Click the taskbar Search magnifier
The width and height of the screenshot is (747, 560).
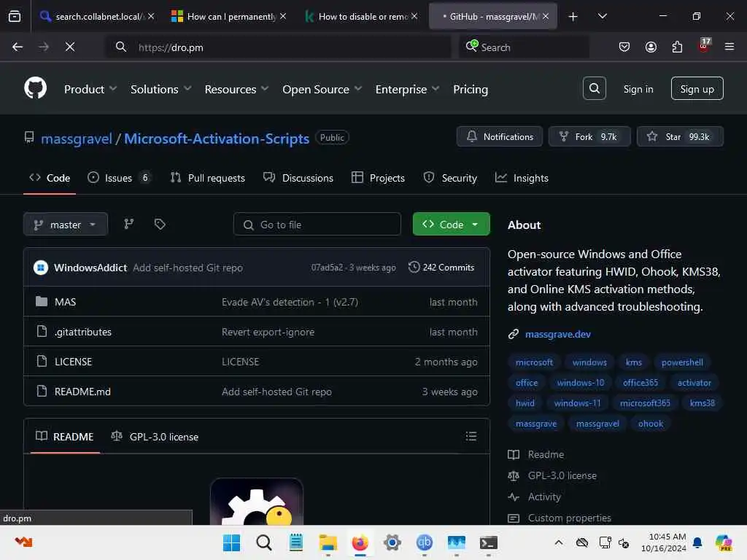pyautogui.click(x=263, y=542)
